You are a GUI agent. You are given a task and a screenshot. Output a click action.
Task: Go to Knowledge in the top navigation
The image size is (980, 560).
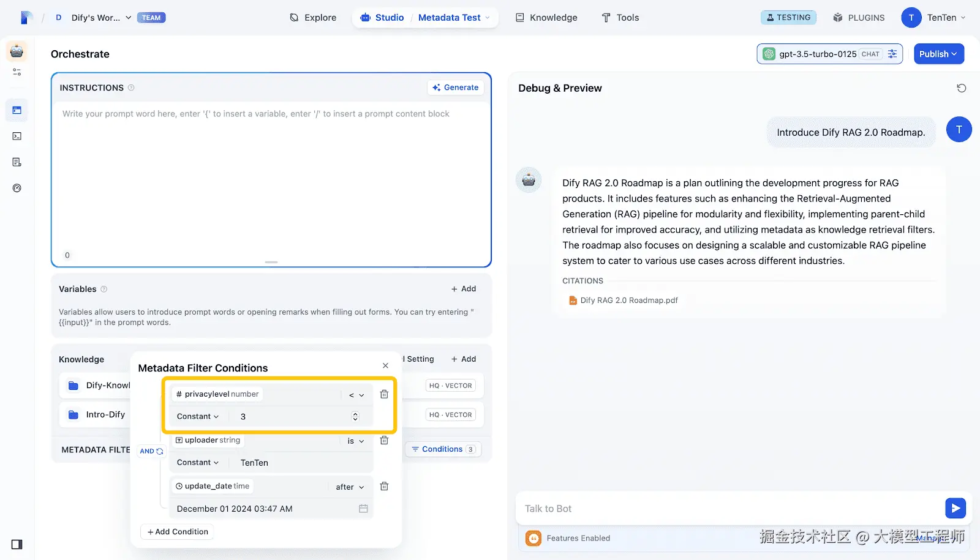(x=546, y=18)
